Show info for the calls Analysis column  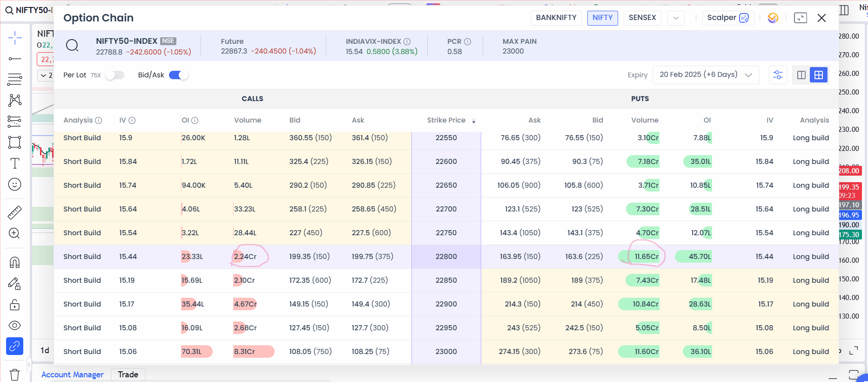(99, 120)
